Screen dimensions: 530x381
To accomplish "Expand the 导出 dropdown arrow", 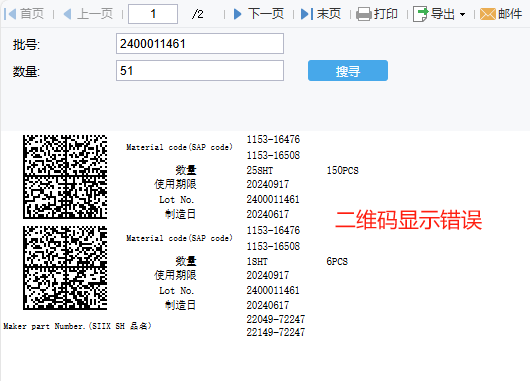I will pyautogui.click(x=462, y=15).
